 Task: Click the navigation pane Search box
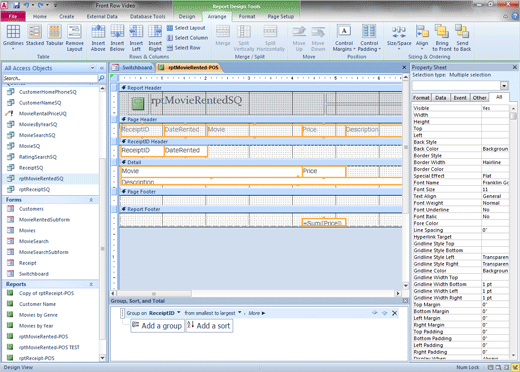[50, 78]
